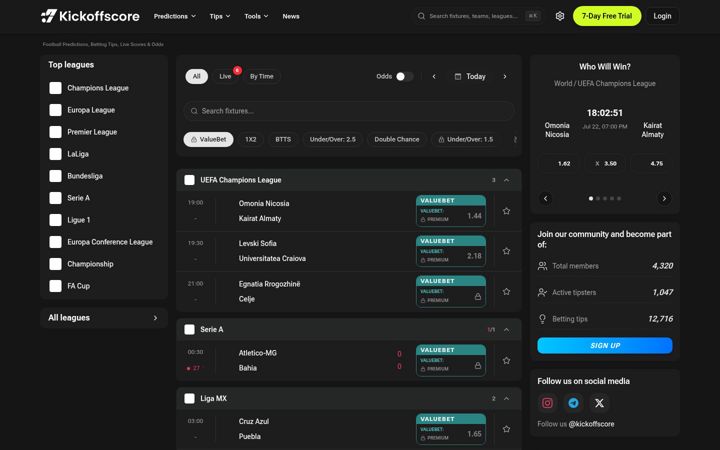This screenshot has width=720, height=450.
Task: Click the Kickoffscore logo
Action: [90, 16]
